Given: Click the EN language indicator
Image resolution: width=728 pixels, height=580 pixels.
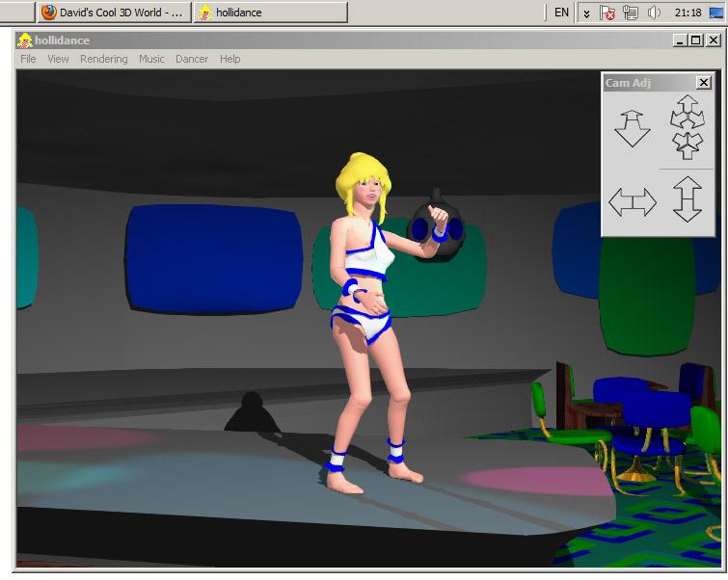Looking at the screenshot, I should [561, 13].
